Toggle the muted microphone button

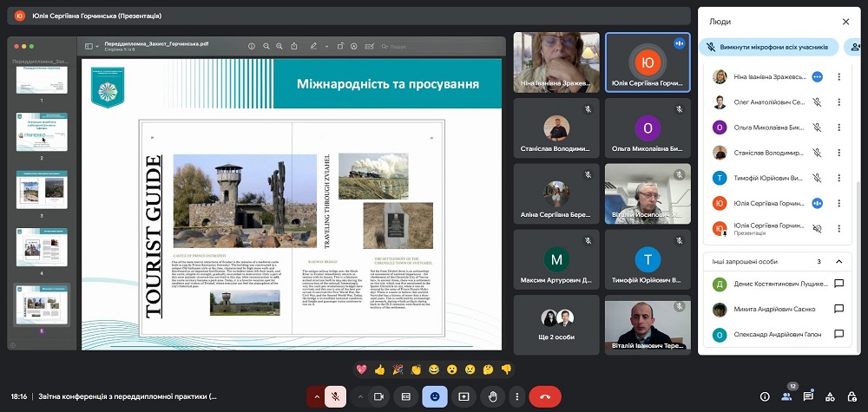click(337, 396)
